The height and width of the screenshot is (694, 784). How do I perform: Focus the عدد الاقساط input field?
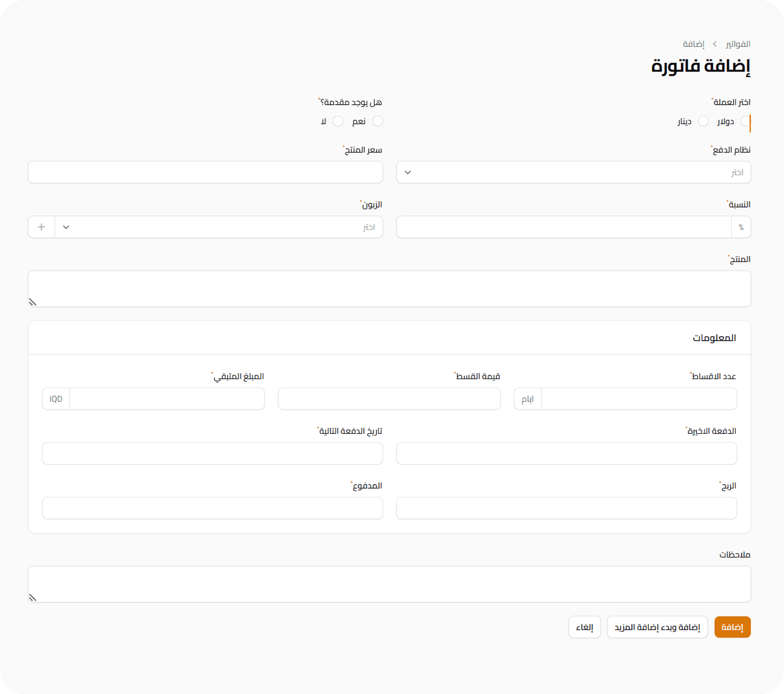click(x=639, y=399)
